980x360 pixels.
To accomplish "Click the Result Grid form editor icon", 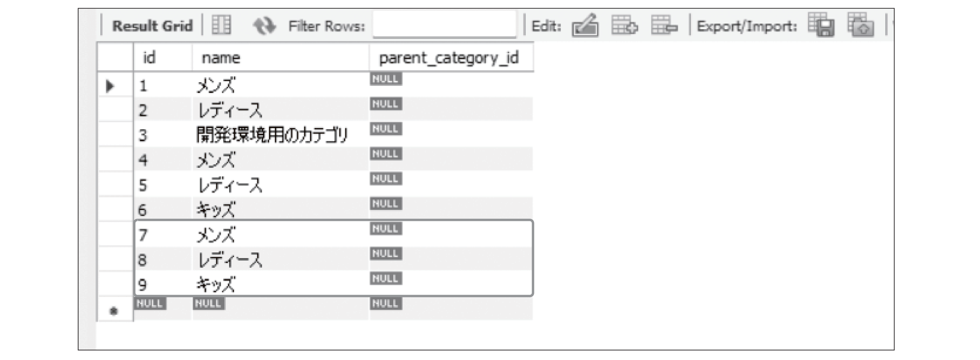I will coord(221,26).
